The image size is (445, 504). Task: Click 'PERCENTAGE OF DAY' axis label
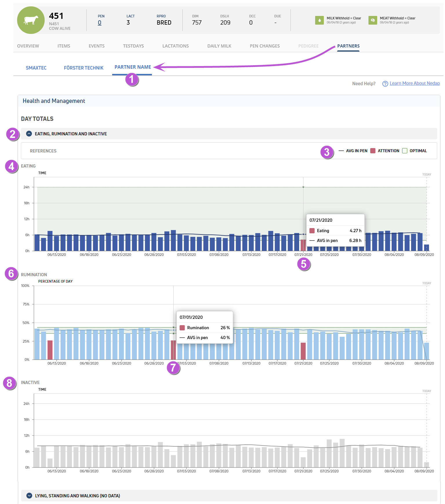coord(55,281)
